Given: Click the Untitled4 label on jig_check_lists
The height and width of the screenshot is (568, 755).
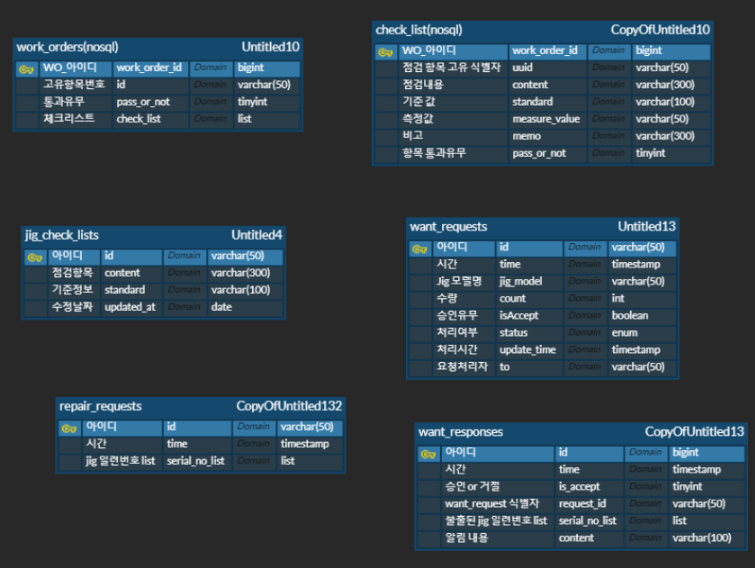Looking at the screenshot, I should click(x=257, y=235).
